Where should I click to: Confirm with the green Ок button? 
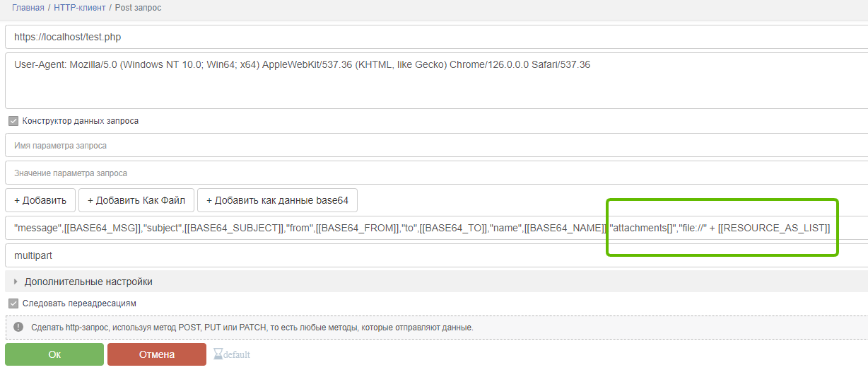(54, 354)
